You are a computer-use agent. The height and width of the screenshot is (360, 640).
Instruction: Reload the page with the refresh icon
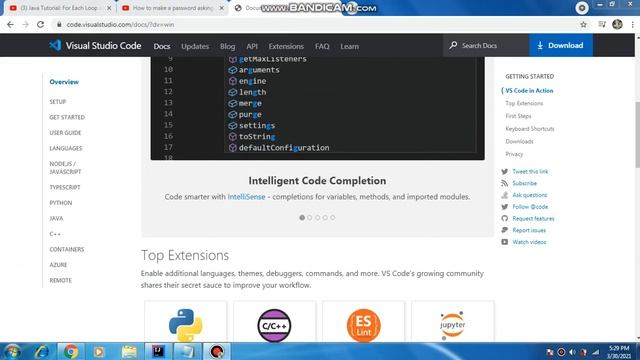coord(40,24)
